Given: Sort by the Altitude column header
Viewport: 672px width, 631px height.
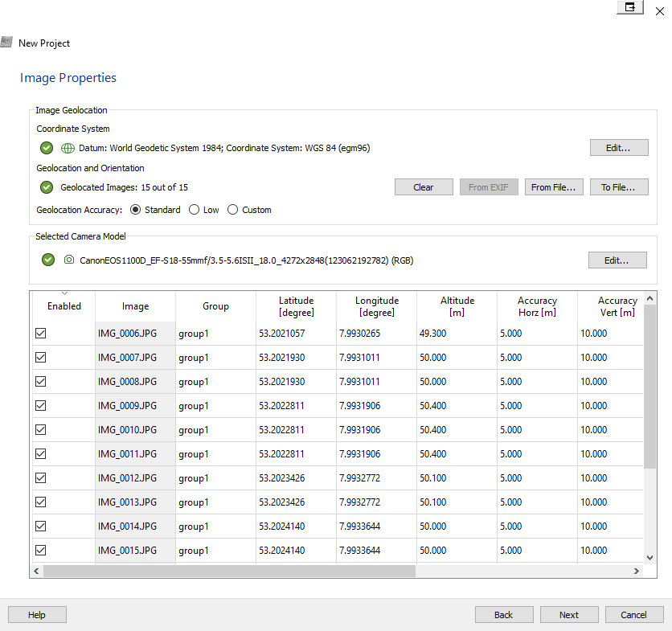Looking at the screenshot, I should pyautogui.click(x=457, y=306).
